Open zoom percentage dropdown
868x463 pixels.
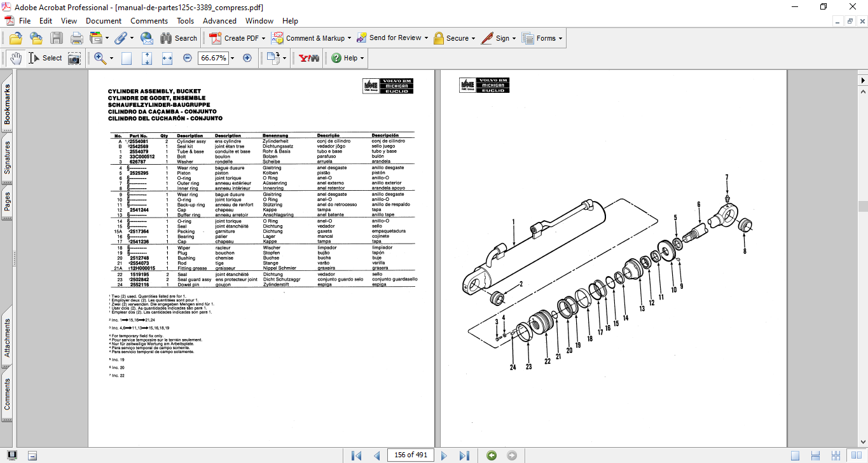click(x=232, y=58)
